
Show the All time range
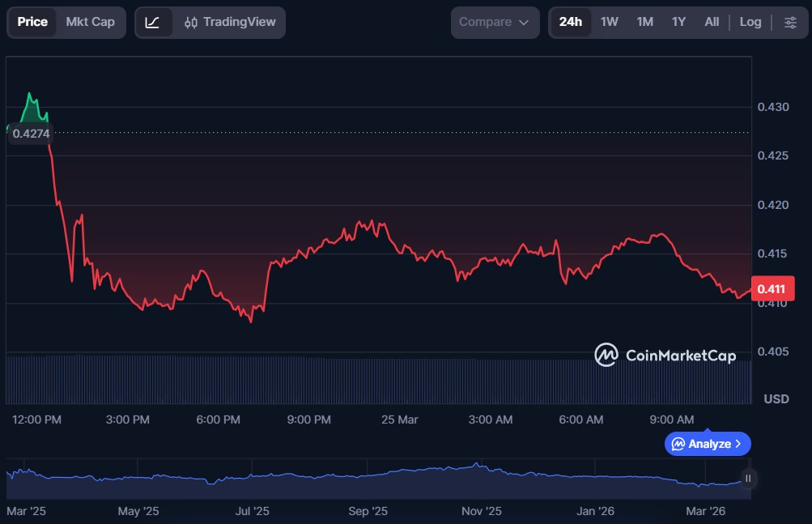pyautogui.click(x=712, y=22)
